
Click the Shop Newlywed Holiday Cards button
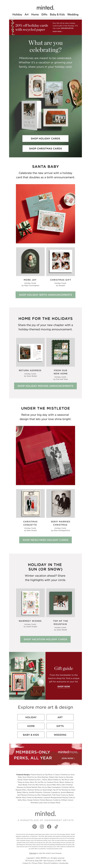click(45, 540)
